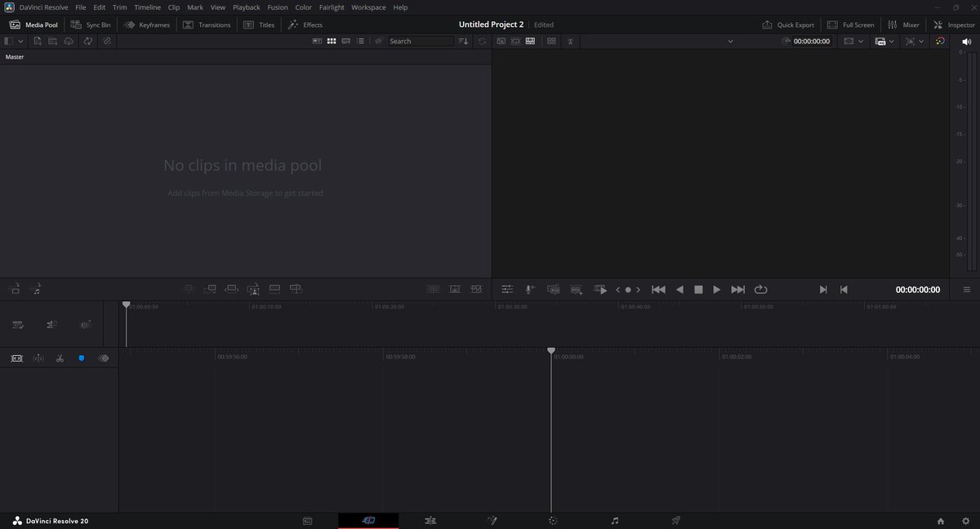Screen dimensions: 980x529
Task: Click the Quick Export button
Action: point(788,25)
